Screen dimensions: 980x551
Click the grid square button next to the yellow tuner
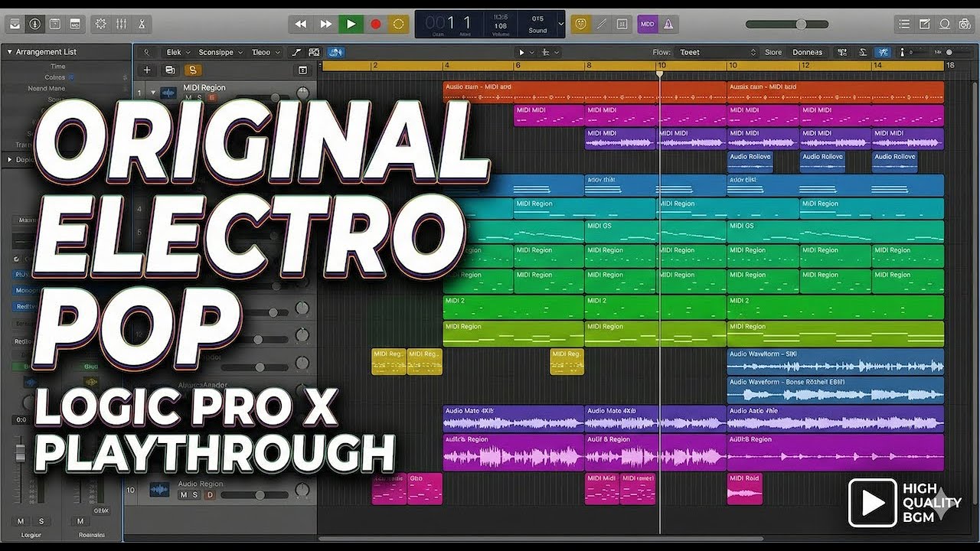tap(622, 24)
